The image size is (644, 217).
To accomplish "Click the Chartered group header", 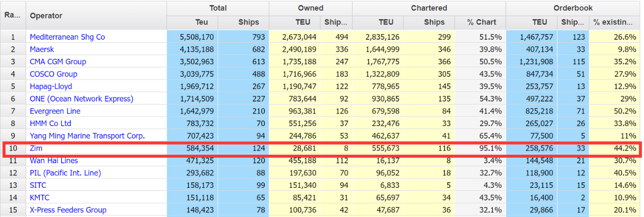I will [x=429, y=8].
